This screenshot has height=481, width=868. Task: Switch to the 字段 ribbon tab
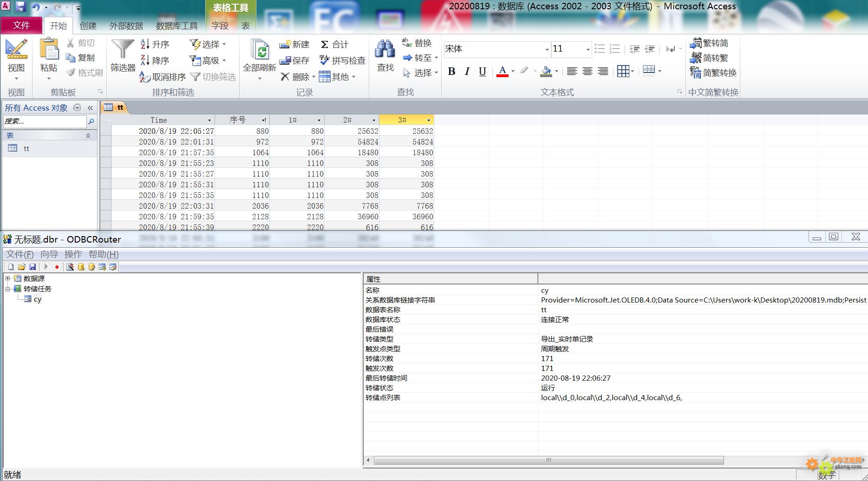pyautogui.click(x=220, y=26)
